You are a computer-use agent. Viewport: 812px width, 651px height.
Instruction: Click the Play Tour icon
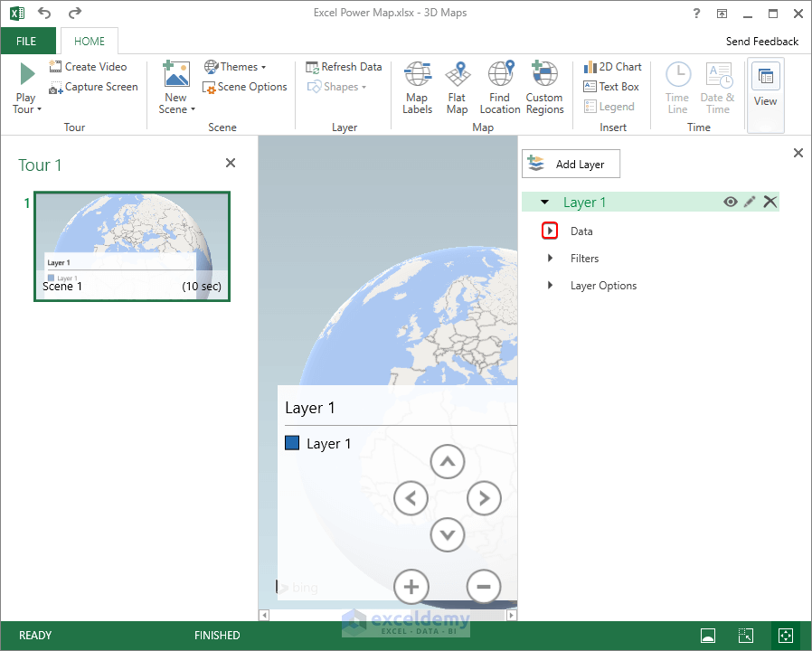27,73
